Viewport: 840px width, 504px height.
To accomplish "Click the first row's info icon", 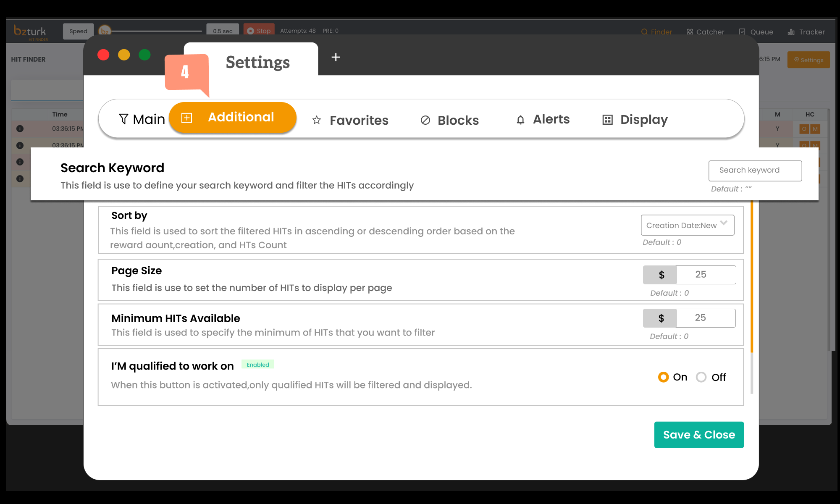I will pos(20,129).
